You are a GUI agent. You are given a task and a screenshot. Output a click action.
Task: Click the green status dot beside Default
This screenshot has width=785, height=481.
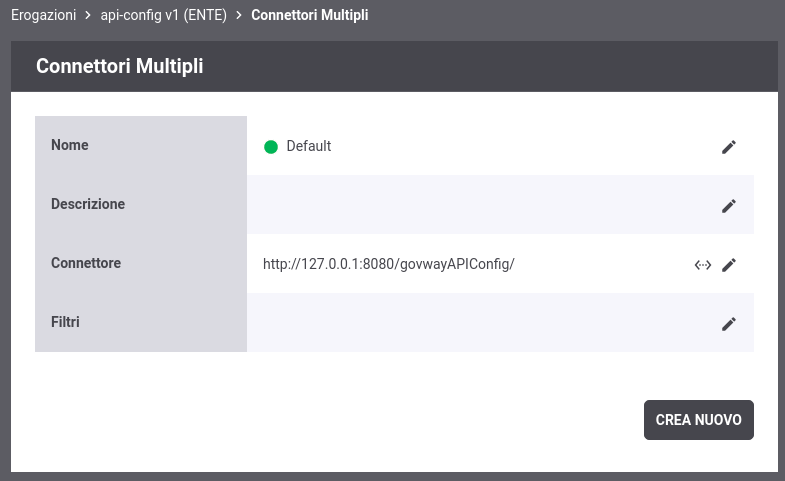(x=271, y=147)
